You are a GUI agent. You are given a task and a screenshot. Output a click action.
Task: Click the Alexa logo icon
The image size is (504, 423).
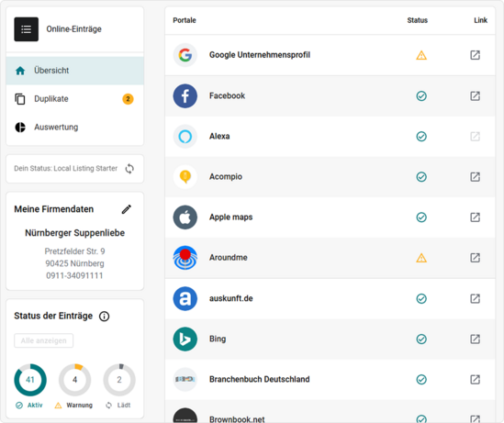185,137
